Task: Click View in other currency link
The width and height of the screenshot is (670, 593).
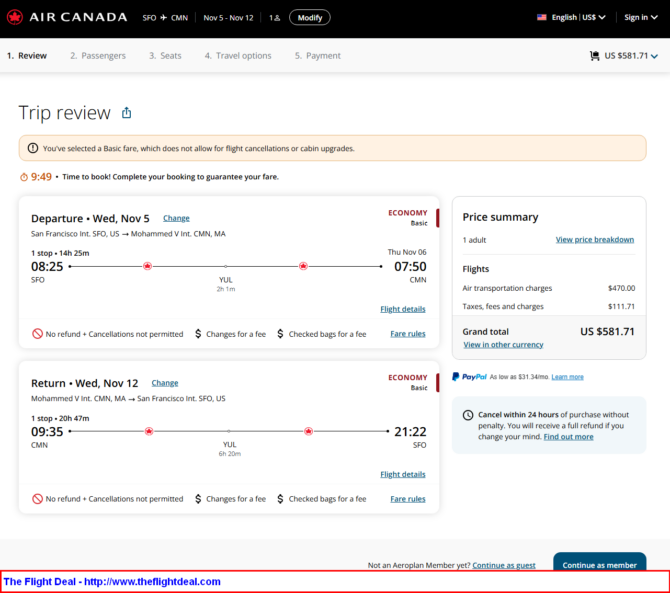Action: [x=503, y=345]
